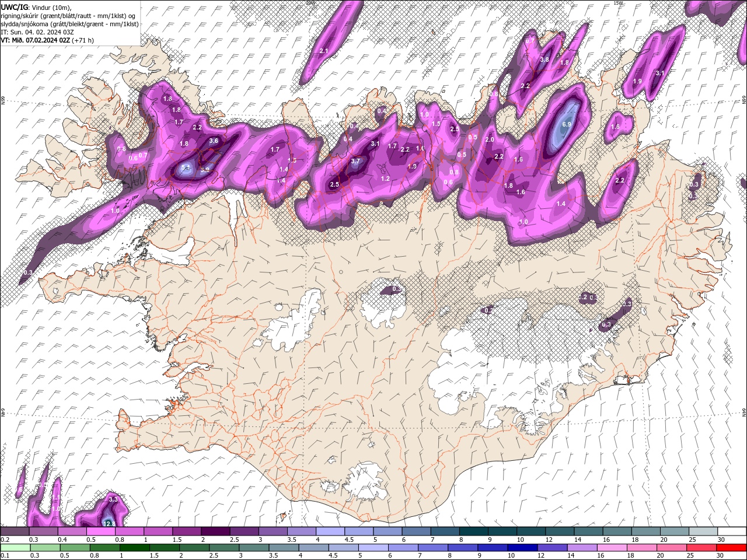Click the bright pink 0.5–0.8 snow legend swatch
Viewport: 747px width, 560px height.
(100, 531)
